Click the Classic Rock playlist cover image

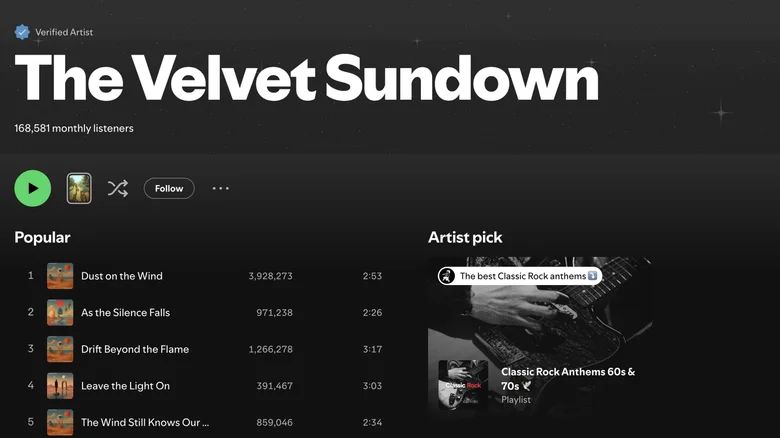click(463, 385)
